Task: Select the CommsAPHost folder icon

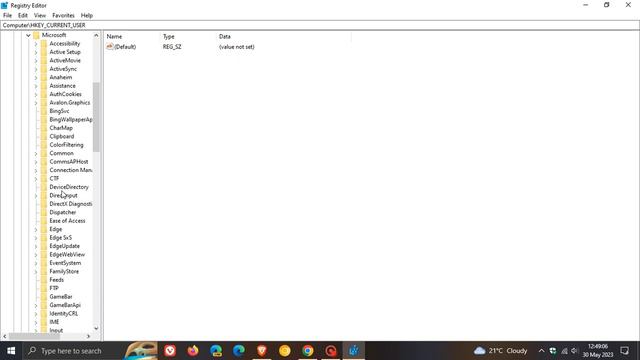Action: point(44,162)
